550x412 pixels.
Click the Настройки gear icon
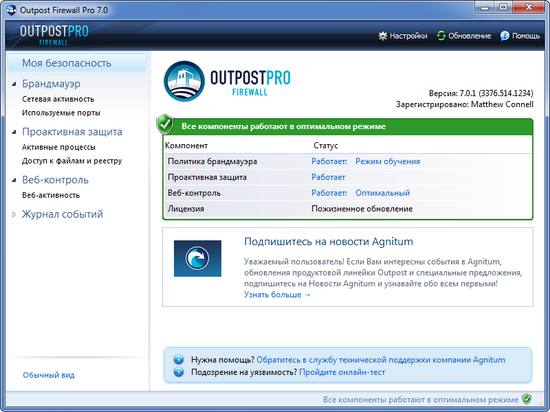pos(383,36)
